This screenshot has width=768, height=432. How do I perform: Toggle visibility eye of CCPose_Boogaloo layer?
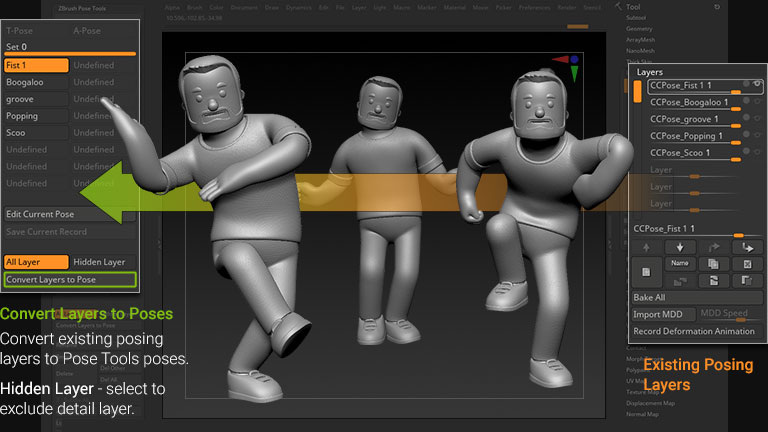coord(758,101)
